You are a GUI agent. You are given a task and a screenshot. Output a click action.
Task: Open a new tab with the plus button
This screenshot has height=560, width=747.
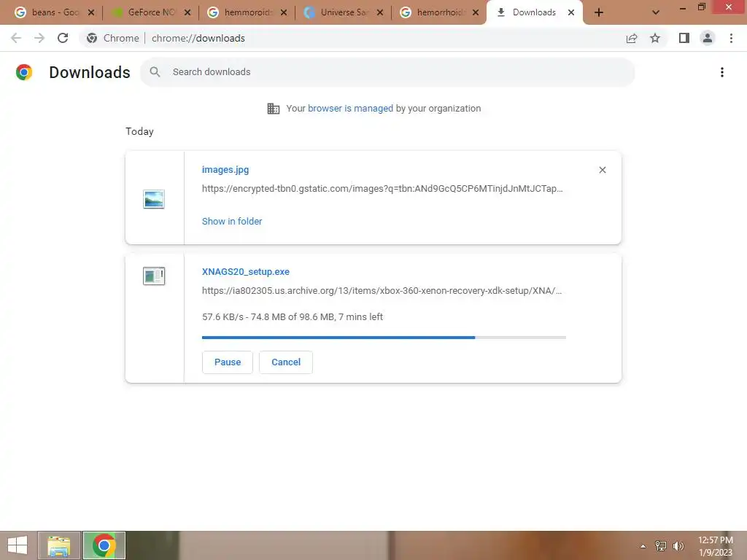point(599,12)
